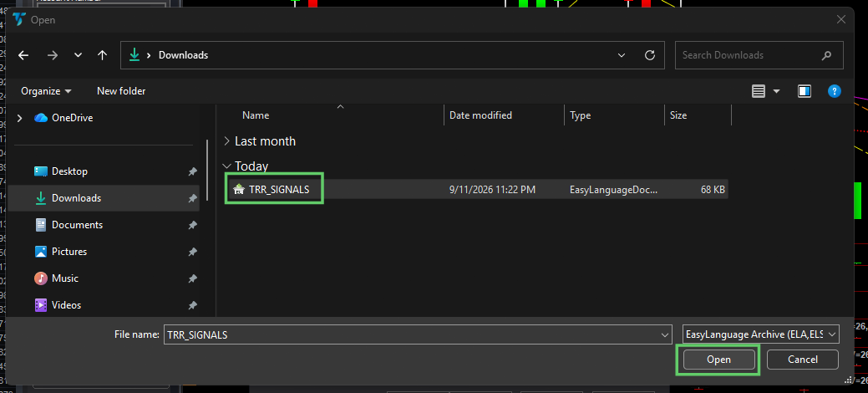This screenshot has height=393, width=868.
Task: Open the Music folder in sidebar
Action: (65, 278)
